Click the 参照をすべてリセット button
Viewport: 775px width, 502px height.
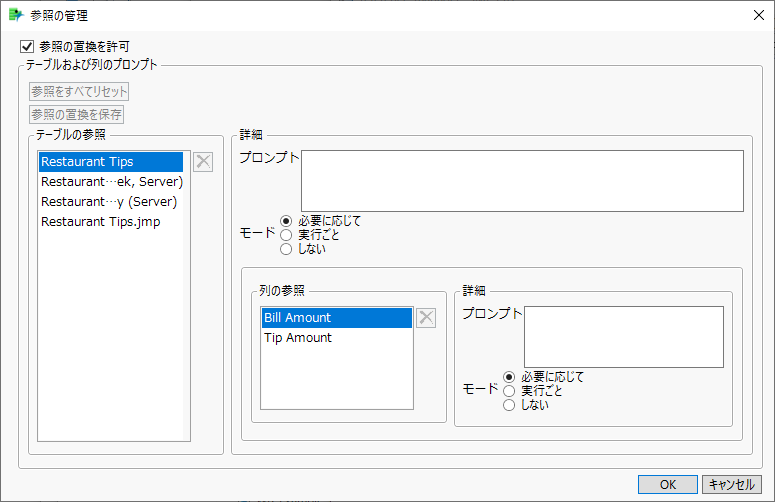pos(79,91)
